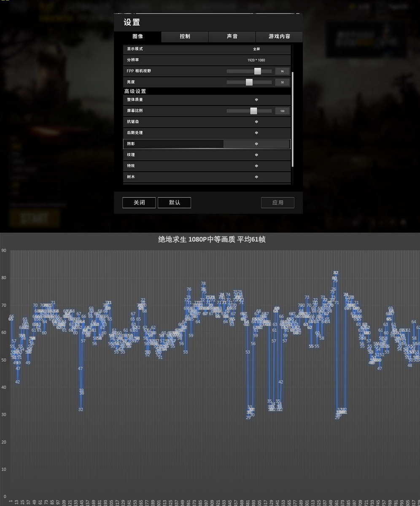Click the 50 label on the chart axis
This screenshot has width=420, height=506.
(4, 360)
